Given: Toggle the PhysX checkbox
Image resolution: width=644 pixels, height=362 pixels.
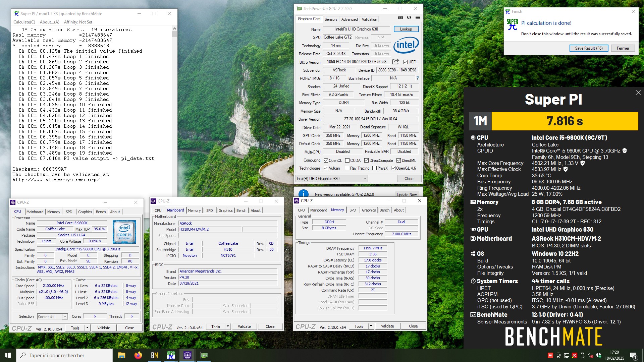Looking at the screenshot, I should pyautogui.click(x=374, y=168).
